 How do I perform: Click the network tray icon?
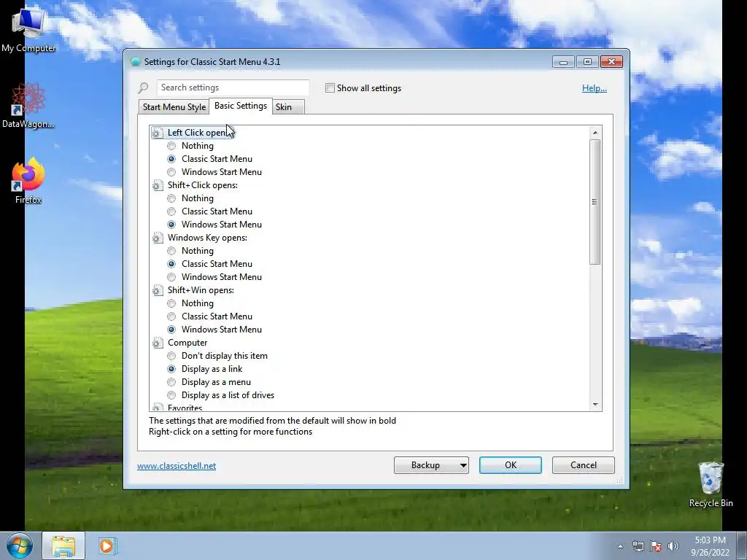638,546
